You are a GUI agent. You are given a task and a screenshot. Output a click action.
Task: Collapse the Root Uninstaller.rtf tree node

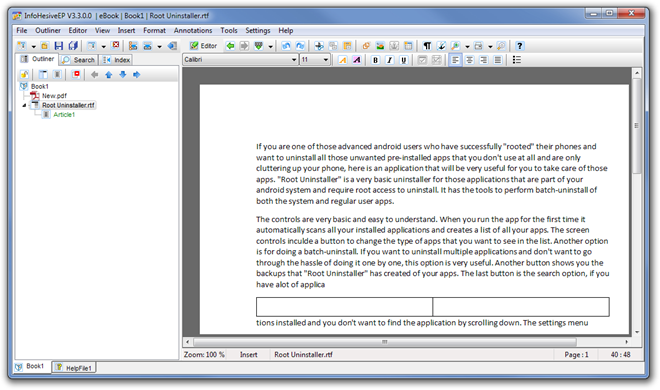point(24,105)
